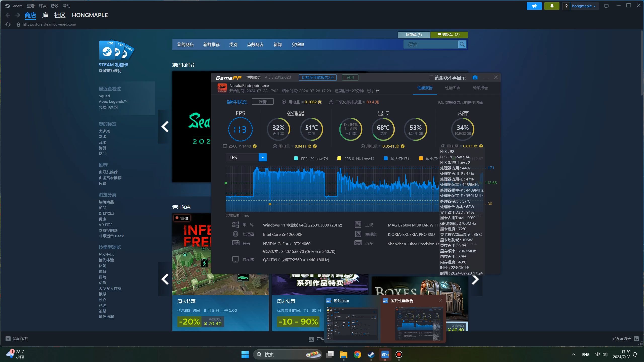
Task: Select the 游戏加加 window preview thumbnail
Action: point(352,324)
